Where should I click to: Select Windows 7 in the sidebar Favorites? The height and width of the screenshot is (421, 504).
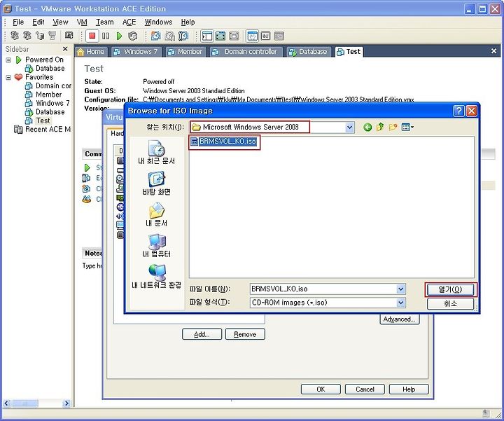click(x=48, y=103)
